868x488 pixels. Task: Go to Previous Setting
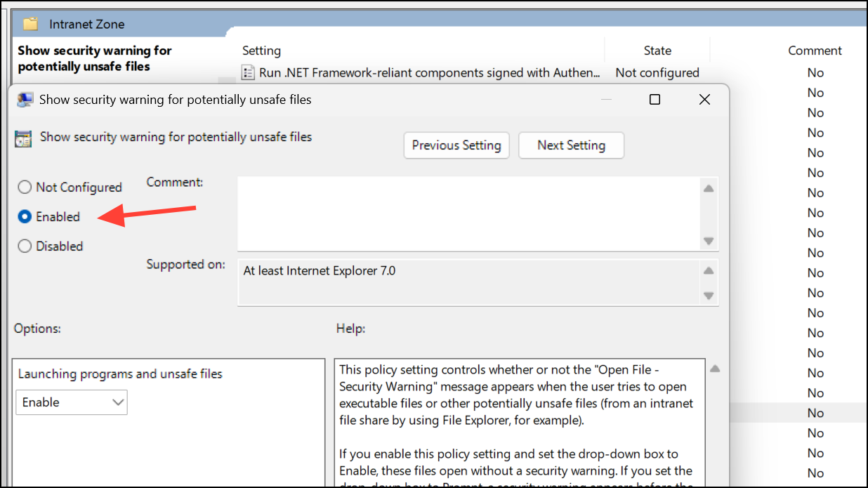coord(456,145)
